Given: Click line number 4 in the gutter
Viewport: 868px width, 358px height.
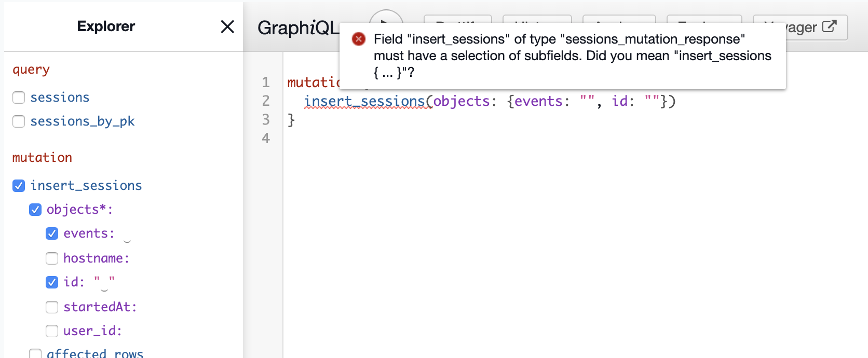Looking at the screenshot, I should point(266,139).
